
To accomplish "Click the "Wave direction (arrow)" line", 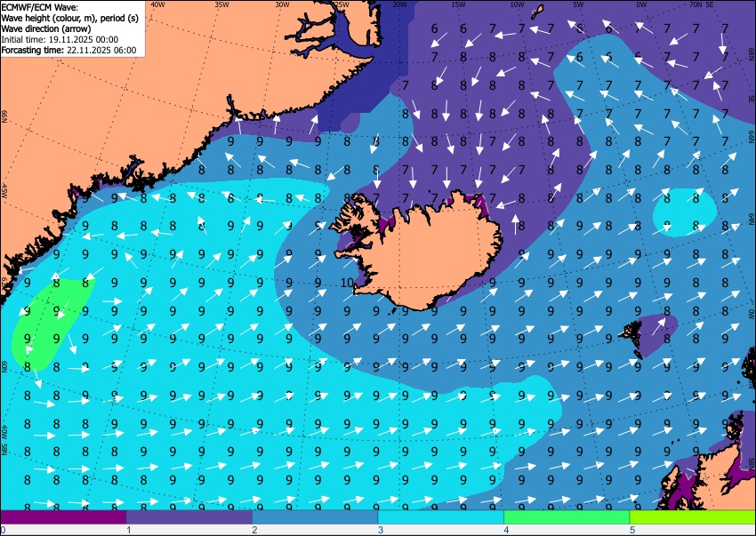I will pos(45,28).
